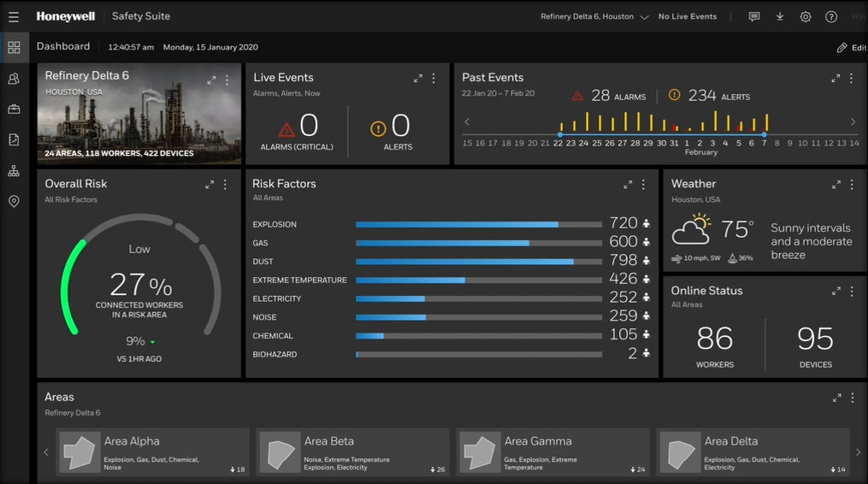Go to next dates in Past Events timeline
Image resolution: width=868 pixels, height=484 pixels.
tap(853, 122)
